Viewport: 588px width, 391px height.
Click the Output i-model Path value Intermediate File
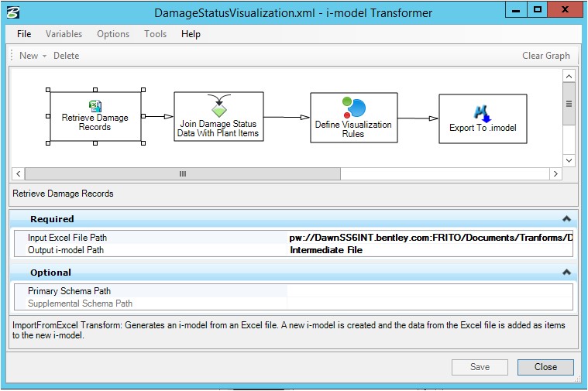pos(326,250)
